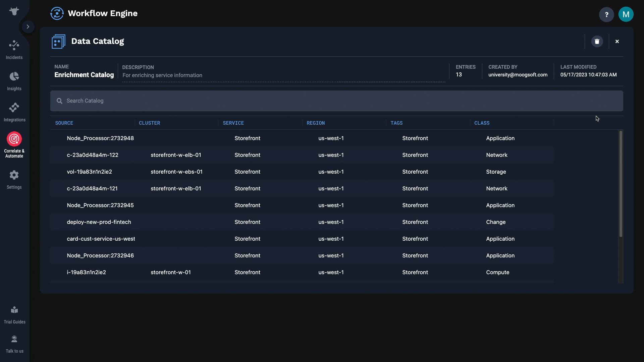Close the Data Catalog panel
Viewport: 644px width, 362px height.
click(x=617, y=41)
